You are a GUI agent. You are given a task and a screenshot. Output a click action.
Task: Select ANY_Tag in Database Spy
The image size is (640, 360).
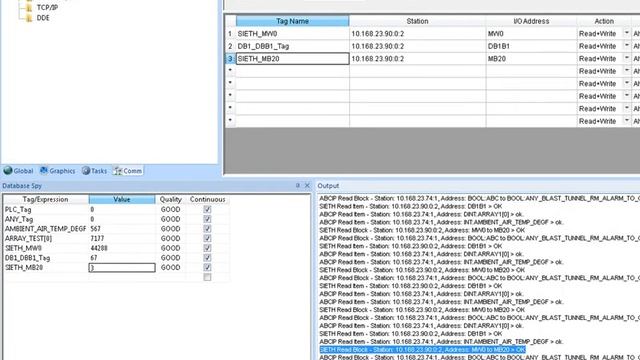(19, 219)
